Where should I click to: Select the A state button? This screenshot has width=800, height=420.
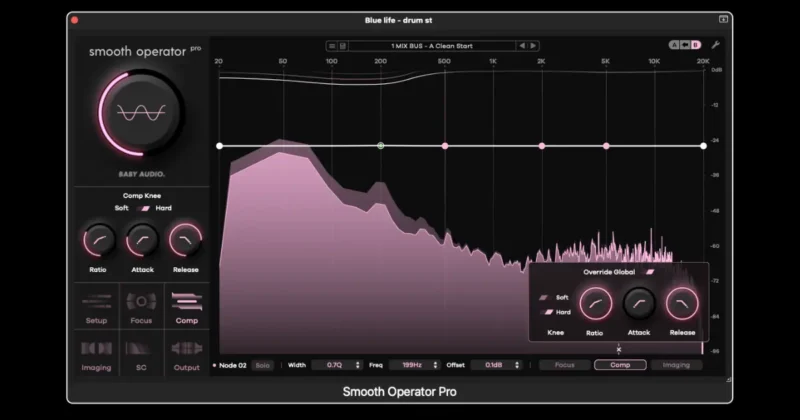coord(674,45)
